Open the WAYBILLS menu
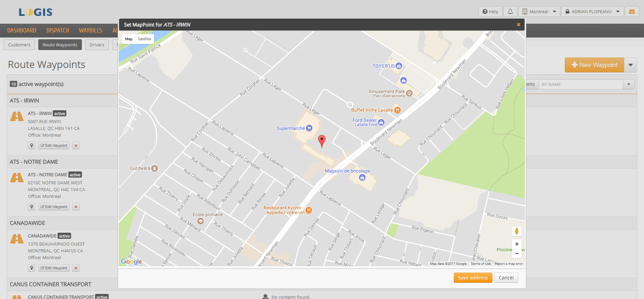The image size is (644, 299). tap(91, 30)
